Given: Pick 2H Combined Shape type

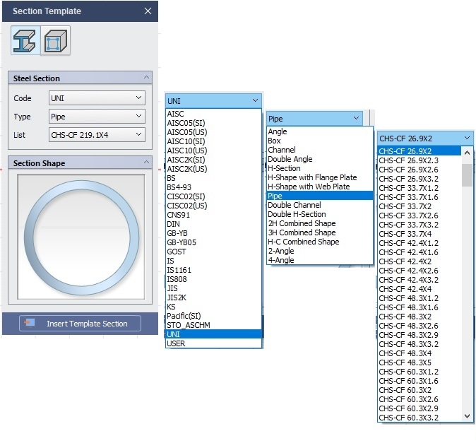Looking at the screenshot, I should coord(320,223).
